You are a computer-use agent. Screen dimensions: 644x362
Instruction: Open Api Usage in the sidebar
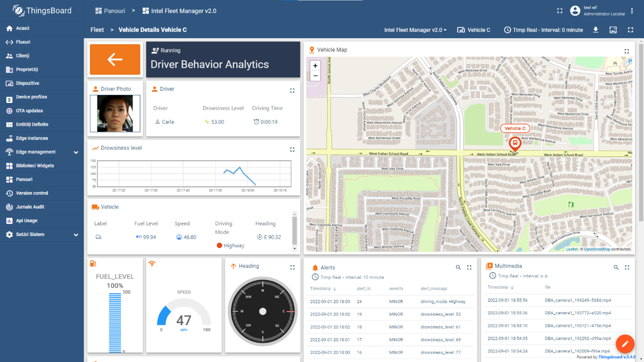[x=42, y=221]
